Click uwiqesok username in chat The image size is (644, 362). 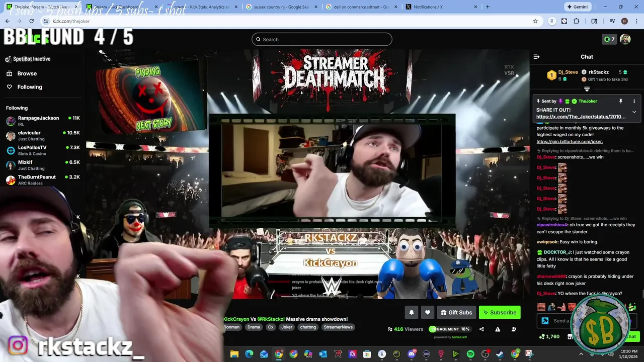pyautogui.click(x=547, y=242)
